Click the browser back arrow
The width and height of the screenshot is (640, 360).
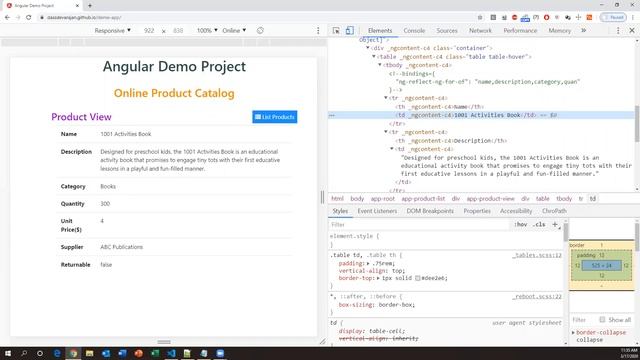click(x=7, y=18)
